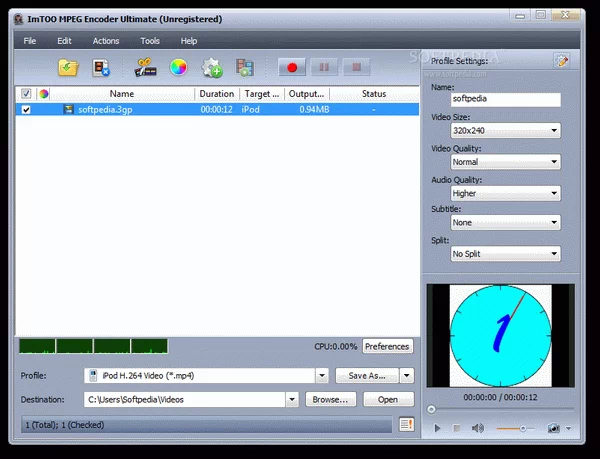Screen dimensions: 600x459
Task: Click the application icon in title bar
Action: (x=18, y=19)
